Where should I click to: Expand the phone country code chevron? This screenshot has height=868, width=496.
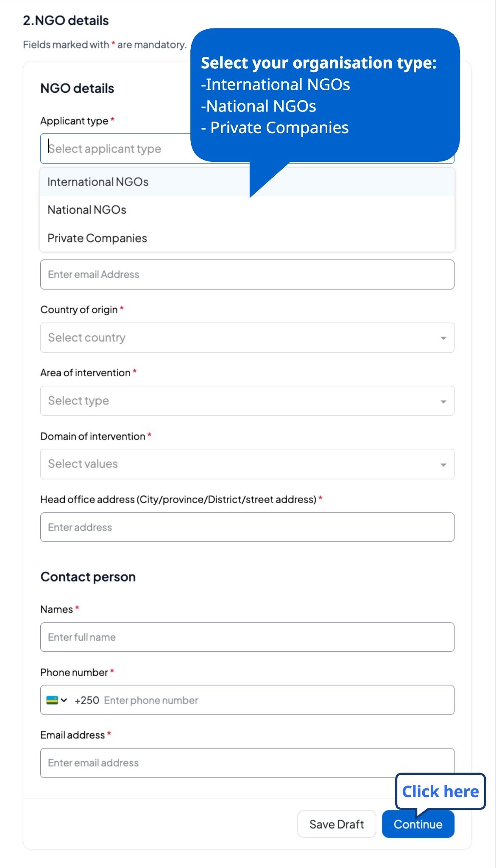point(64,700)
